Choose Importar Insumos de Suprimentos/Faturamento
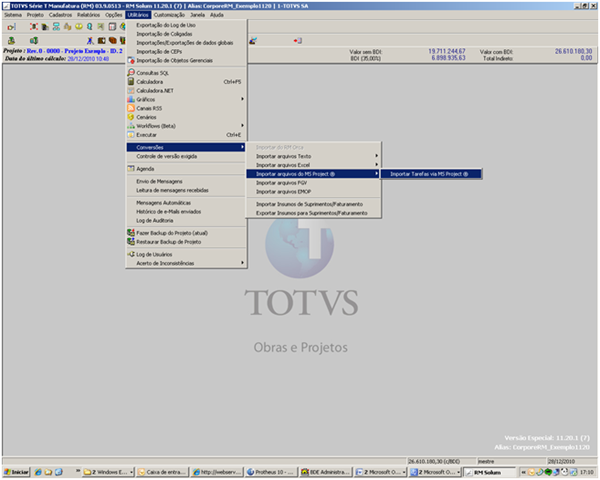 313,204
